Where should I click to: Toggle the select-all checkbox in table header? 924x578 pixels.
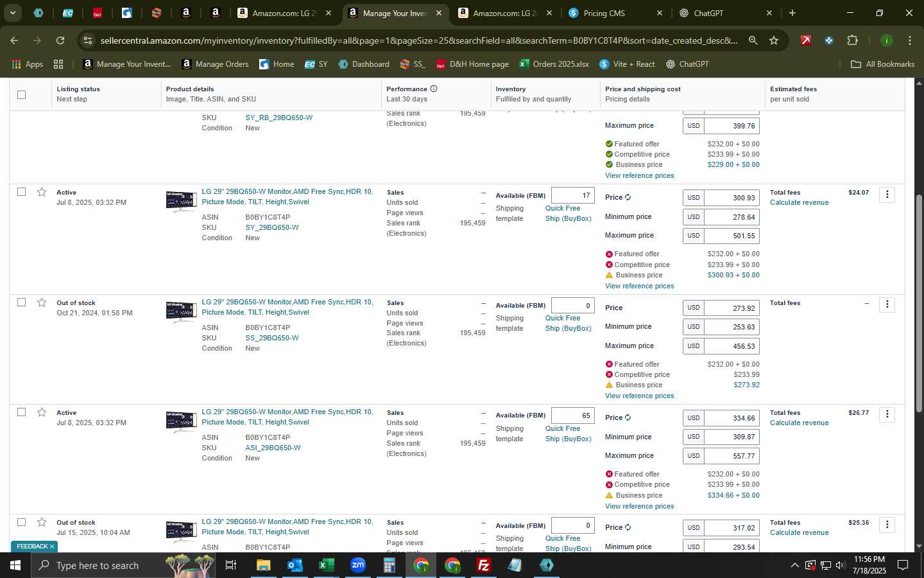click(21, 94)
